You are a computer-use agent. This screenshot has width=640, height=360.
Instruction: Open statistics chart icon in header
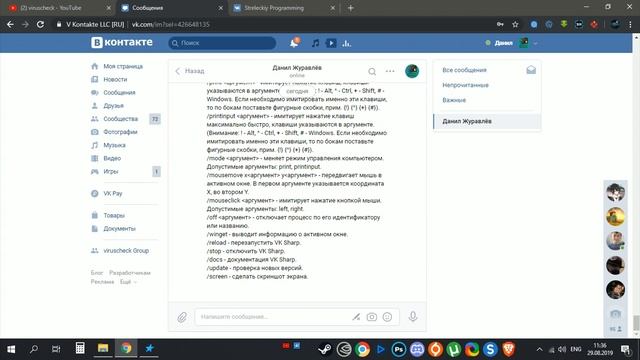(347, 43)
